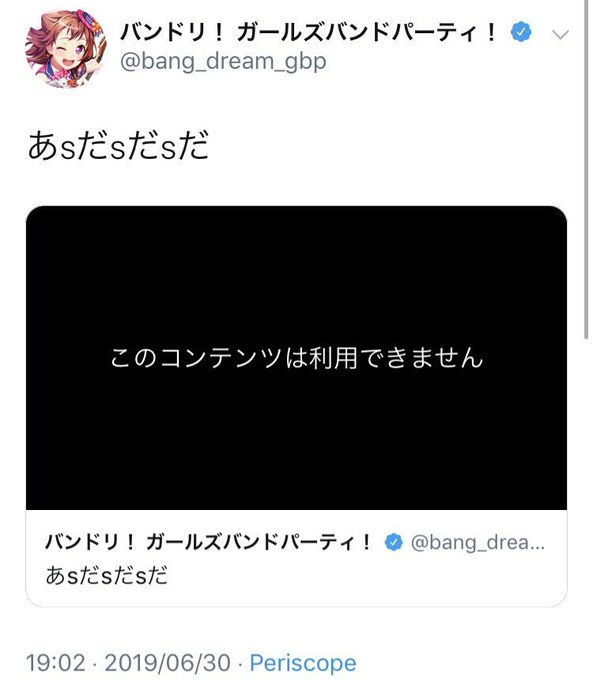This screenshot has height=680, width=593.
Task: Open the tweet options chevron menu
Action: pyautogui.click(x=560, y=34)
